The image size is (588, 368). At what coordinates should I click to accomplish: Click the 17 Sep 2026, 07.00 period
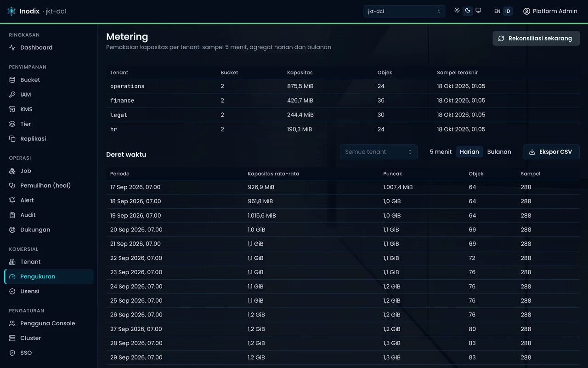coord(136,187)
